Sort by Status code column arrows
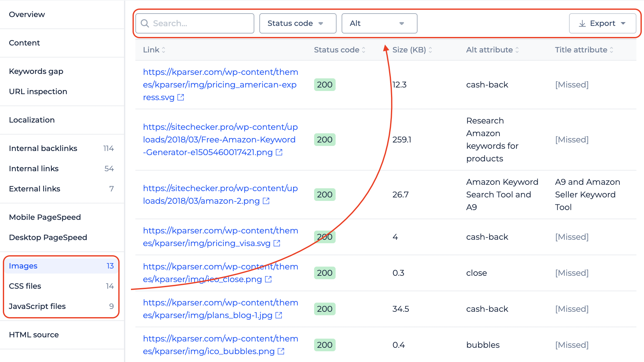 pos(364,50)
